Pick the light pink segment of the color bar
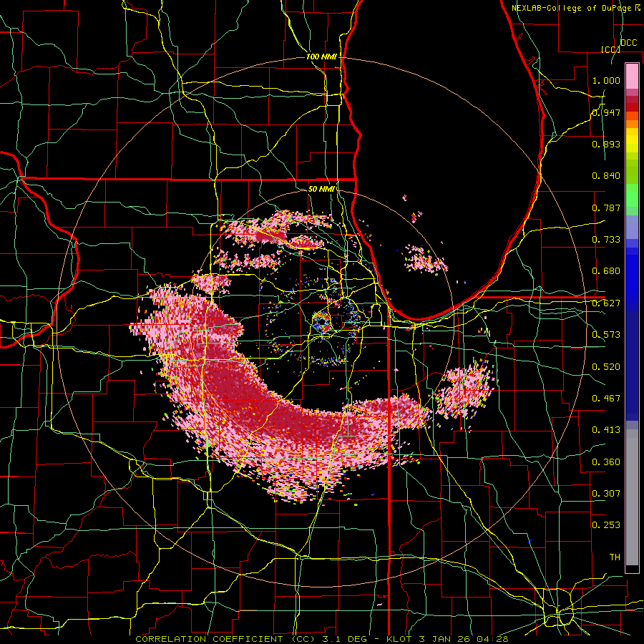The image size is (644, 644). click(x=632, y=76)
